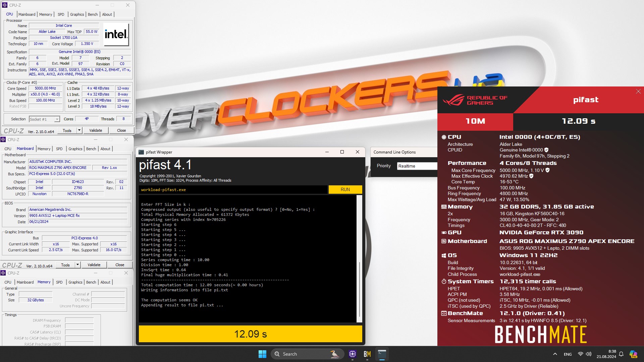Image resolution: width=644 pixels, height=362 pixels.
Task: Open the Copilot icon in the tray
Action: pyautogui.click(x=633, y=354)
